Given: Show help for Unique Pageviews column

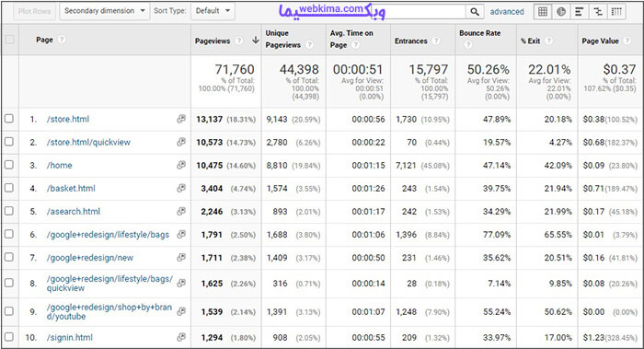Looking at the screenshot, I should (x=309, y=44).
